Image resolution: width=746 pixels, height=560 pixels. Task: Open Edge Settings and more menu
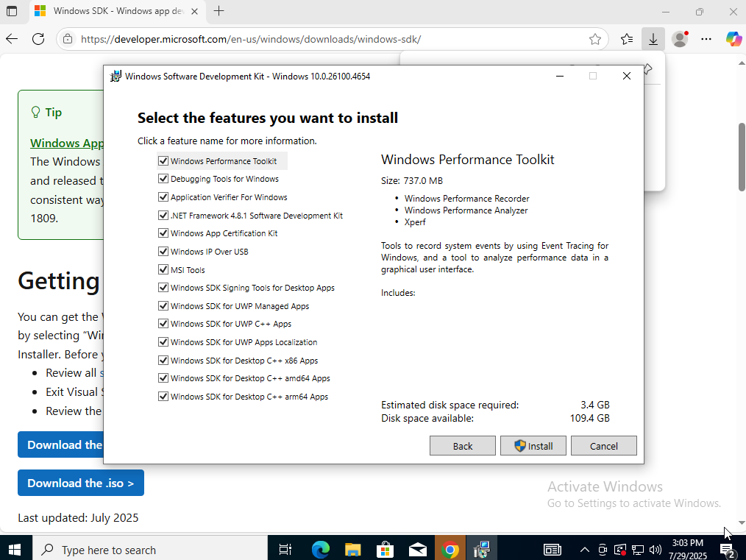click(706, 39)
